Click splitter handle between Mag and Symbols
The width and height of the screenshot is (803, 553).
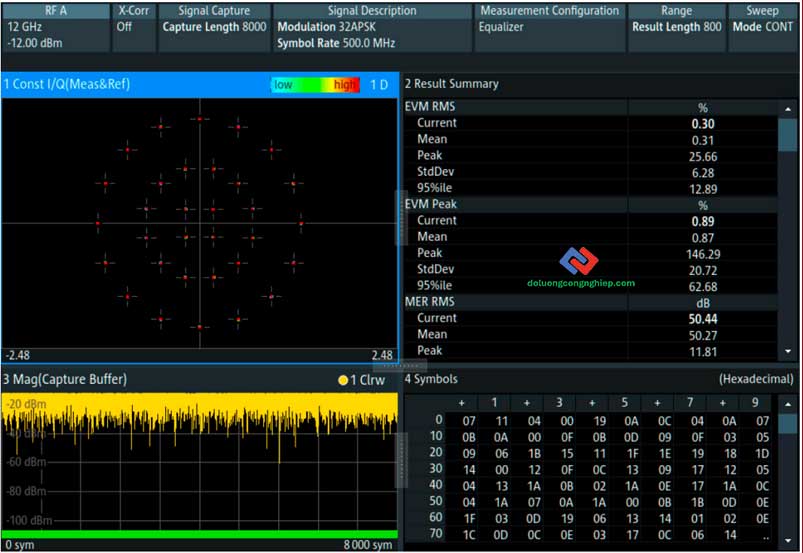click(x=402, y=460)
